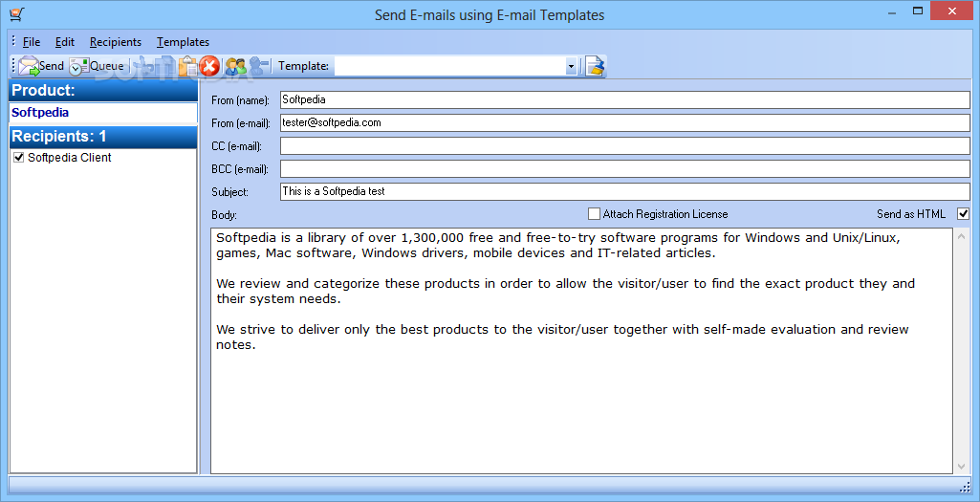
Task: Click the Paste clipboard icon
Action: [187, 66]
